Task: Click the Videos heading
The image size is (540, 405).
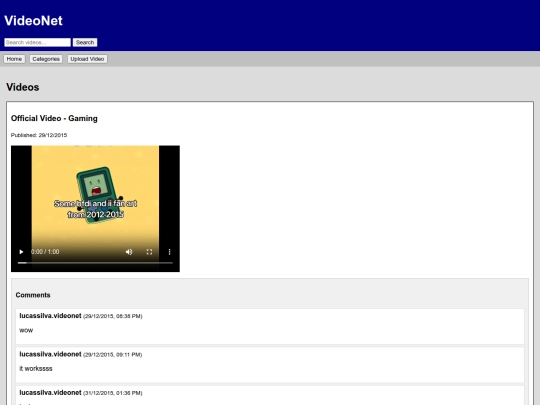Action: (x=23, y=87)
